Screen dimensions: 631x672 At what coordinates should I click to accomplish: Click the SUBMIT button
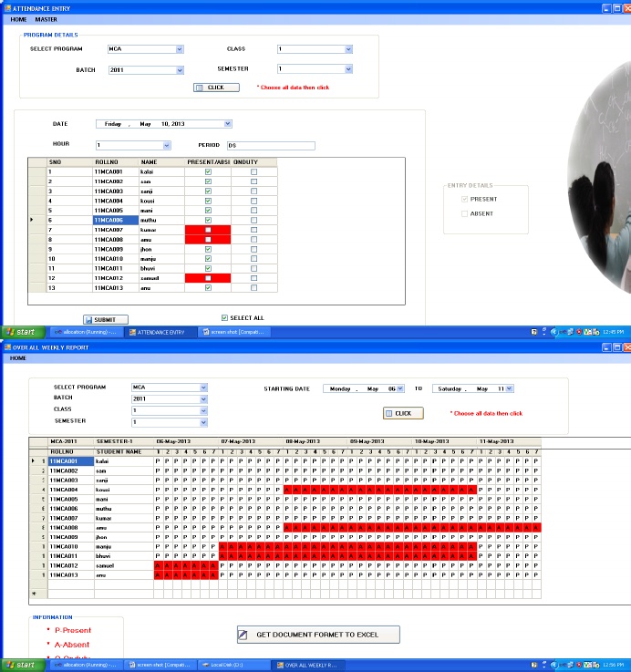[x=106, y=320]
